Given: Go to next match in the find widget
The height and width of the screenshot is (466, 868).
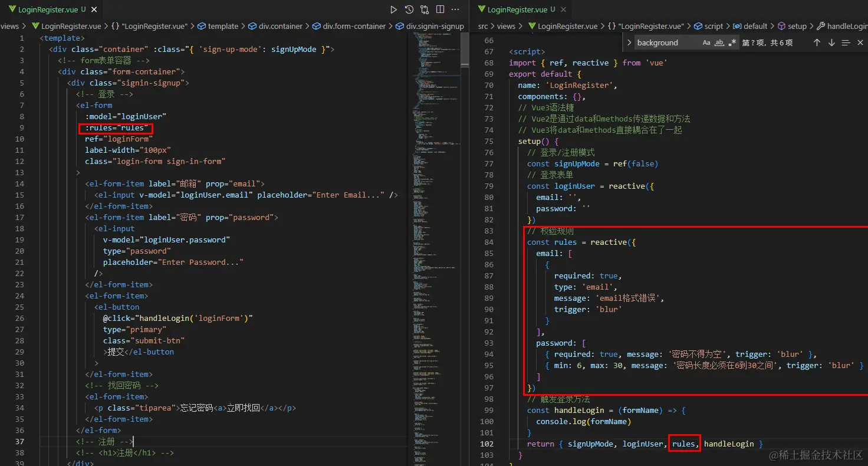Looking at the screenshot, I should coord(831,42).
